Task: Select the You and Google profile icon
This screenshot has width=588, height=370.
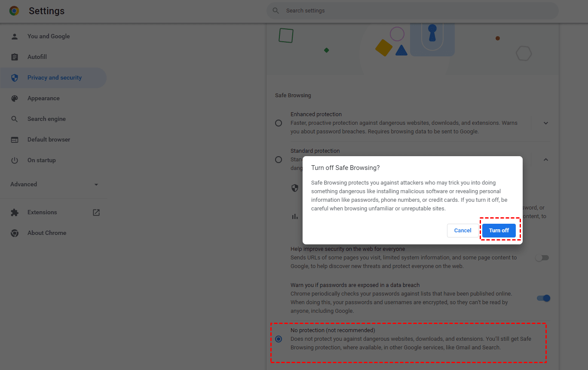Action: pyautogui.click(x=15, y=36)
